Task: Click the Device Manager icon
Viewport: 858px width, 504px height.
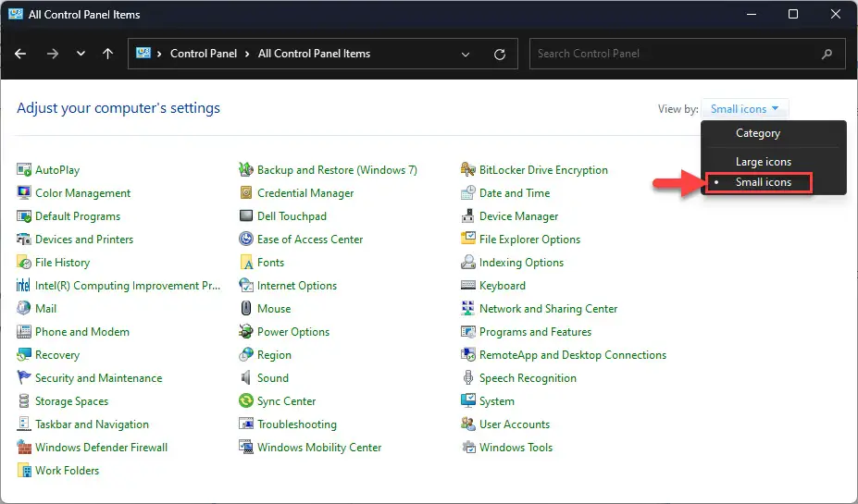Action: (x=467, y=215)
